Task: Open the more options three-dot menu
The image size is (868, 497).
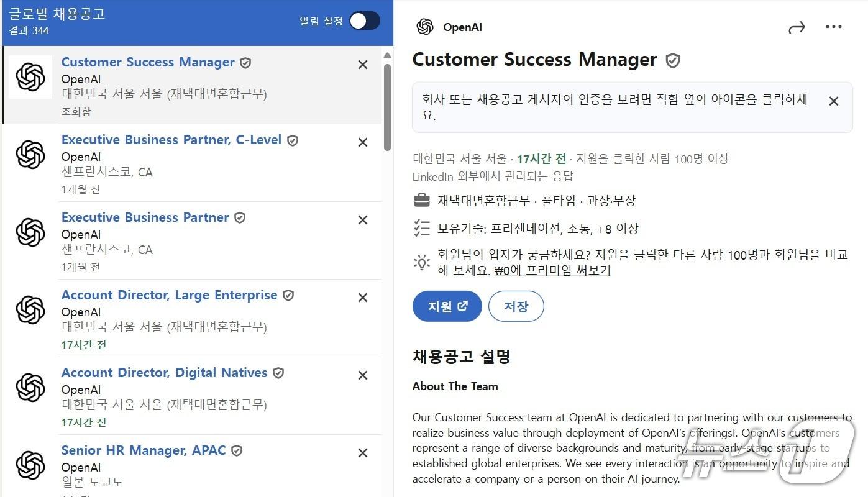Action: coord(834,26)
